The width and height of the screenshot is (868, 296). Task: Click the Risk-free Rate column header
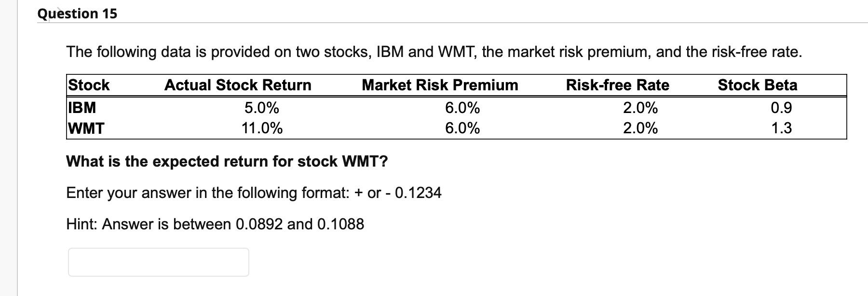(617, 85)
